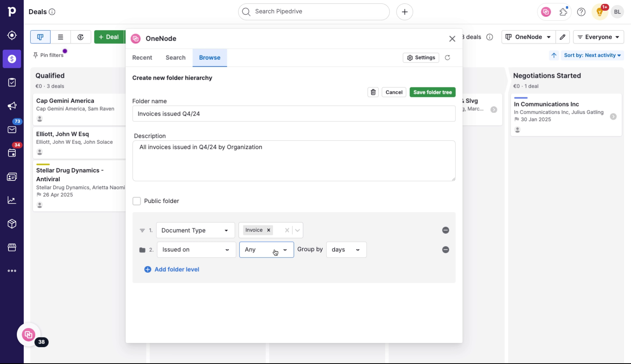Open More options dots in sidebar
Viewport: 631px width, 364px height.
[12, 271]
